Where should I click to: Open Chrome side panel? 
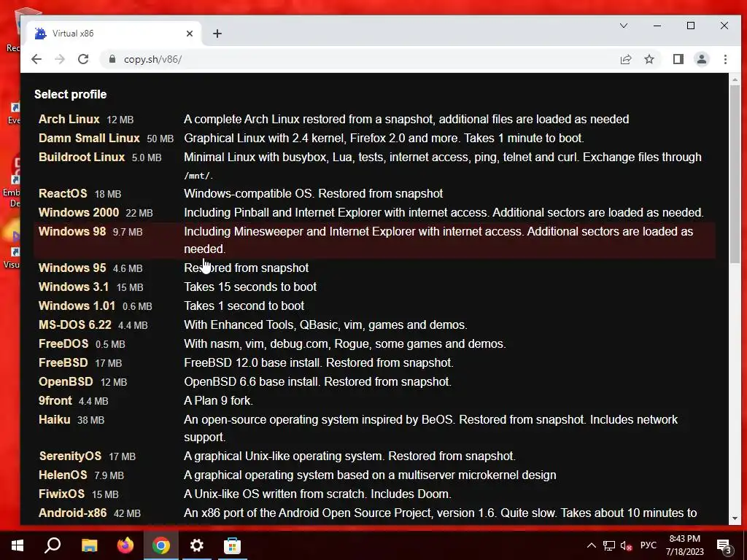point(678,59)
